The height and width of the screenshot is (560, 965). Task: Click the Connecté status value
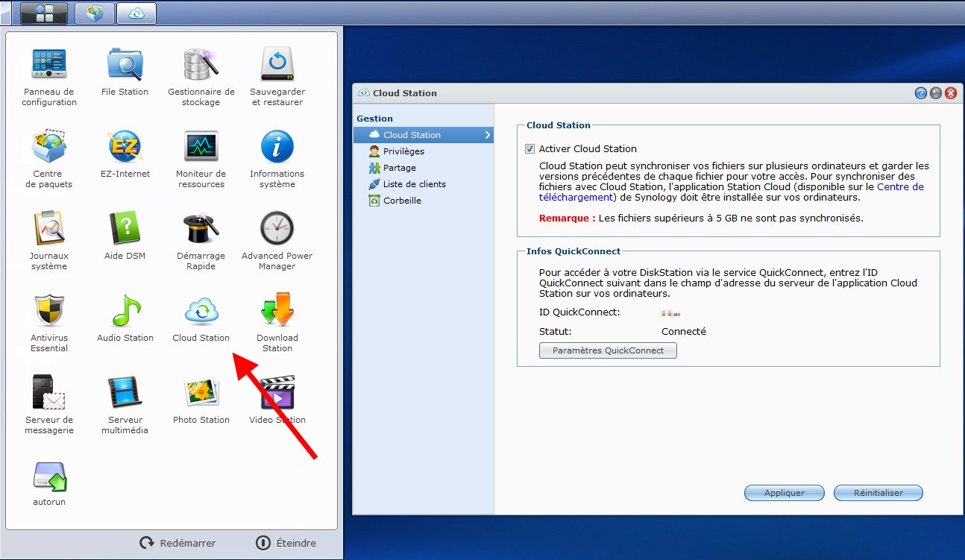coord(684,331)
